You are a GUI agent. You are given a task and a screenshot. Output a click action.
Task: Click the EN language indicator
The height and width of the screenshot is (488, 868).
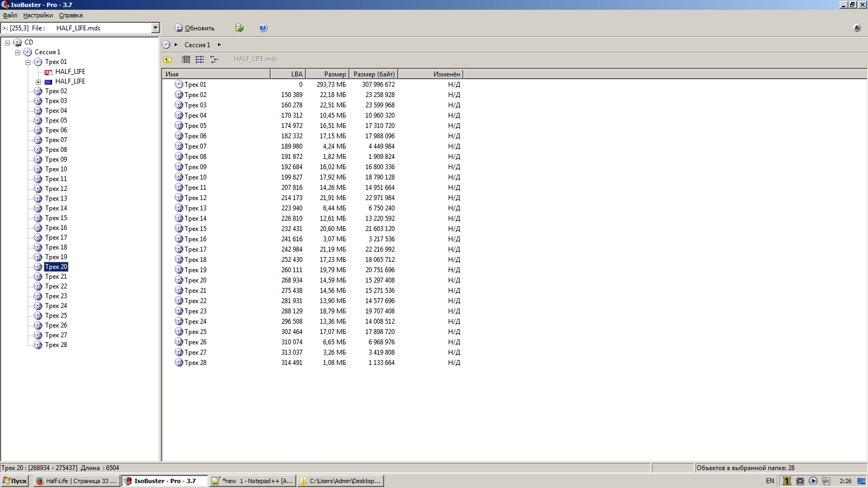pyautogui.click(x=770, y=481)
